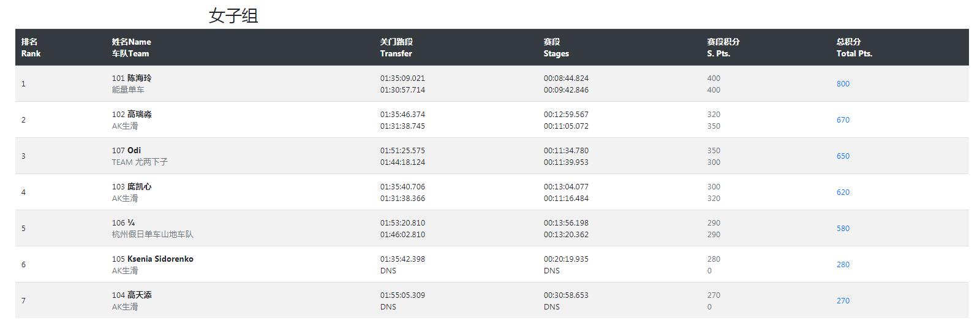Select team name 杭州假日单车山地车队
This screenshot has width=980, height=323.
pos(153,235)
